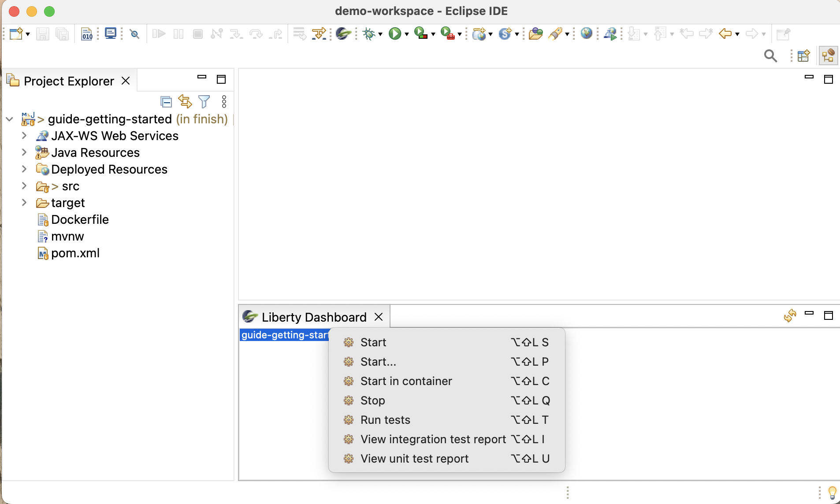Open a Terminal from the toolbar
This screenshot has width=840, height=504.
point(110,33)
